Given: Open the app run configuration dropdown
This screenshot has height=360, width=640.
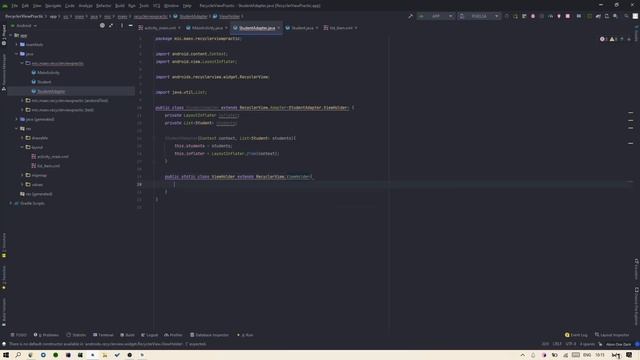Looking at the screenshot, I should (436, 16).
